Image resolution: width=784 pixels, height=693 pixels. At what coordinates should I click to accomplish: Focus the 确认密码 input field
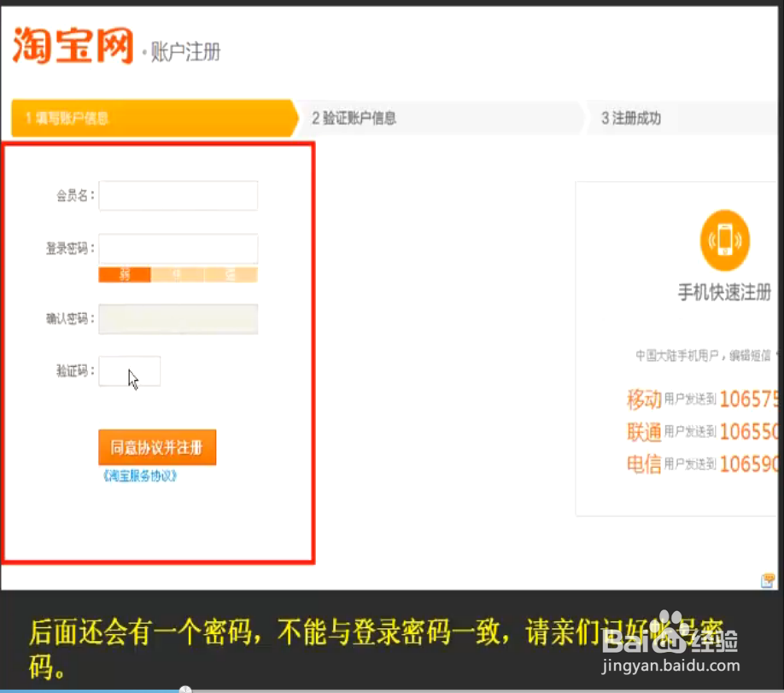[x=178, y=319]
